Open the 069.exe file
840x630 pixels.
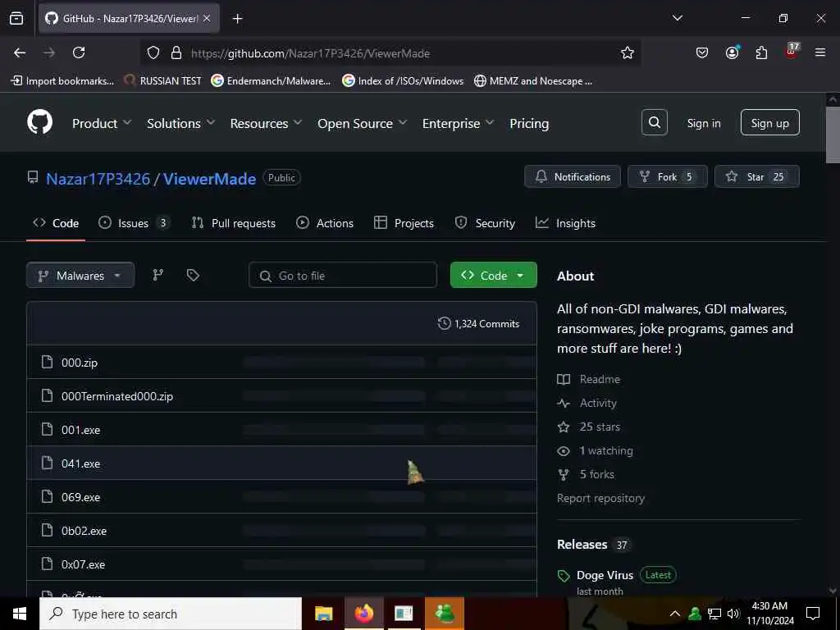point(80,498)
